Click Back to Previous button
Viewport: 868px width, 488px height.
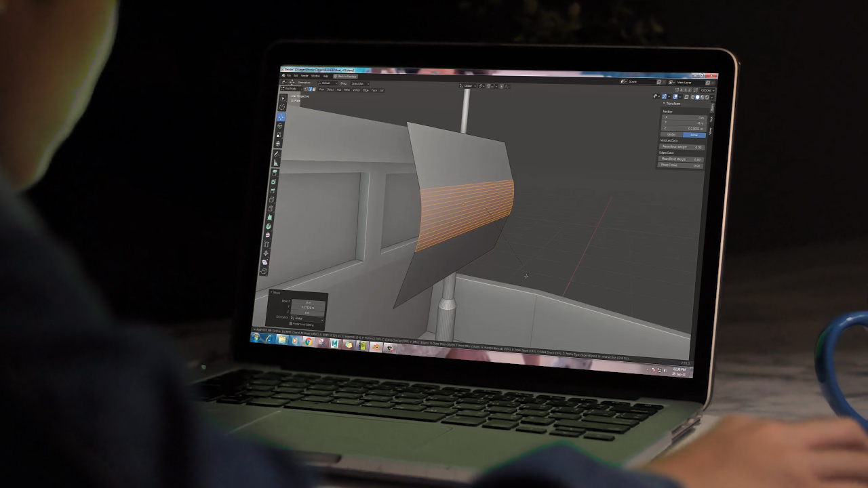345,77
